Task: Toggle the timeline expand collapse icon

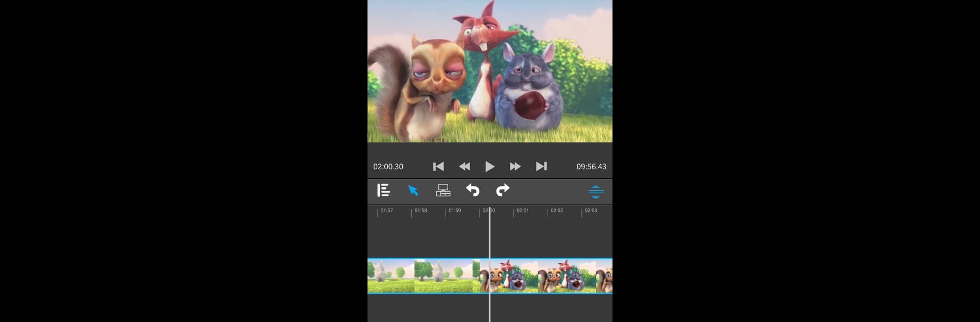Action: [596, 192]
